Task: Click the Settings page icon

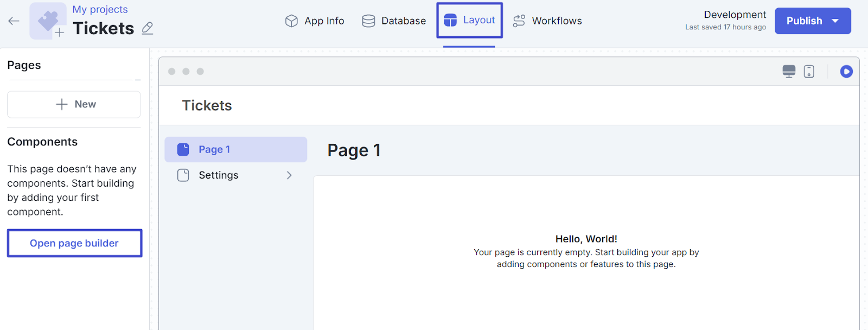Action: click(183, 175)
